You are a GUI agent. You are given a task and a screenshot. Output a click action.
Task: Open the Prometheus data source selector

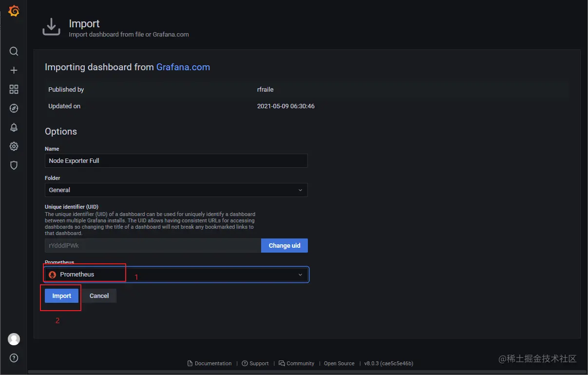(x=176, y=275)
